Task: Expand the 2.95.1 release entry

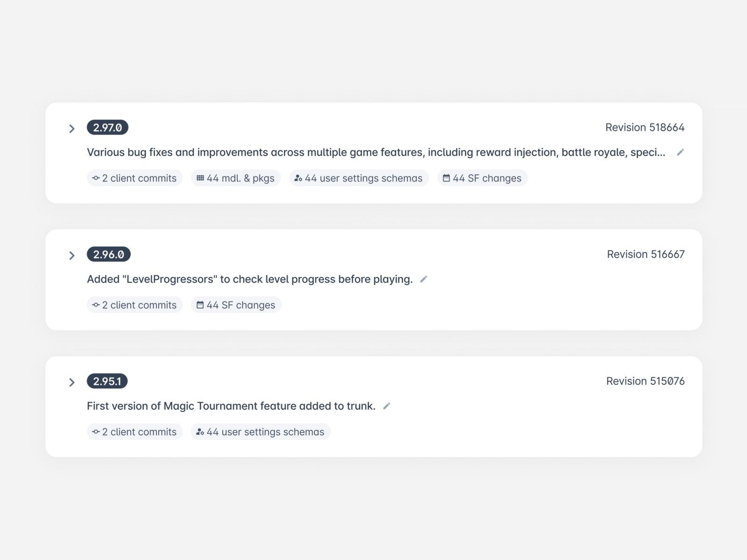Action: [x=72, y=383]
